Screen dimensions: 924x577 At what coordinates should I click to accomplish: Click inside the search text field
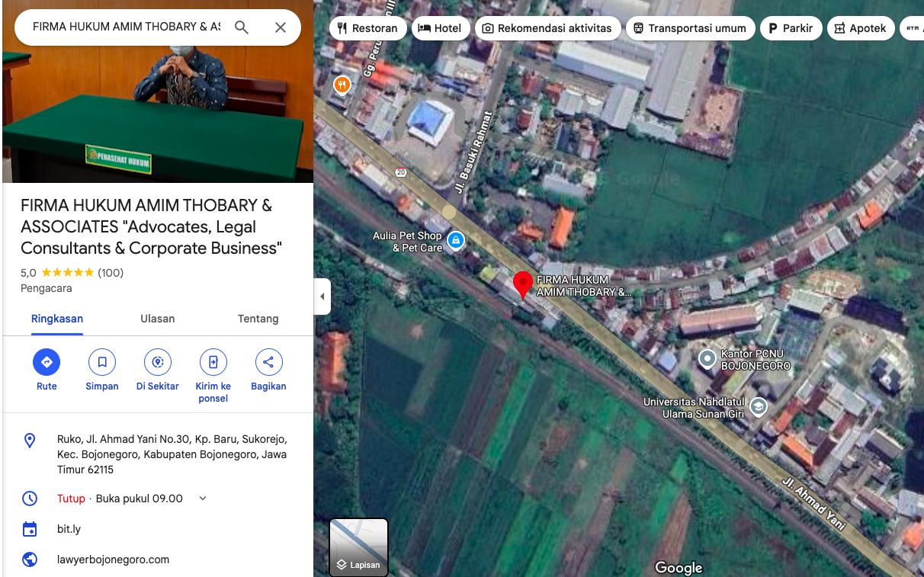click(126, 27)
